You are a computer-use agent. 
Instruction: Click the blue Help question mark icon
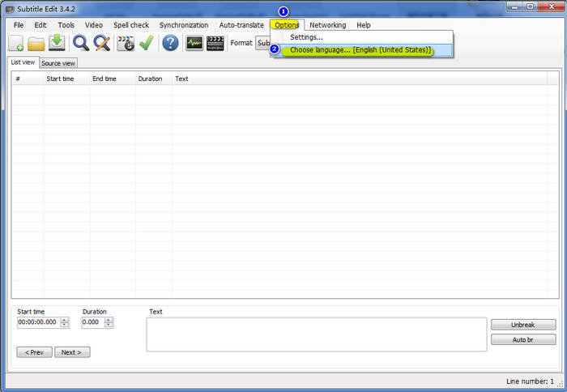pyautogui.click(x=170, y=43)
